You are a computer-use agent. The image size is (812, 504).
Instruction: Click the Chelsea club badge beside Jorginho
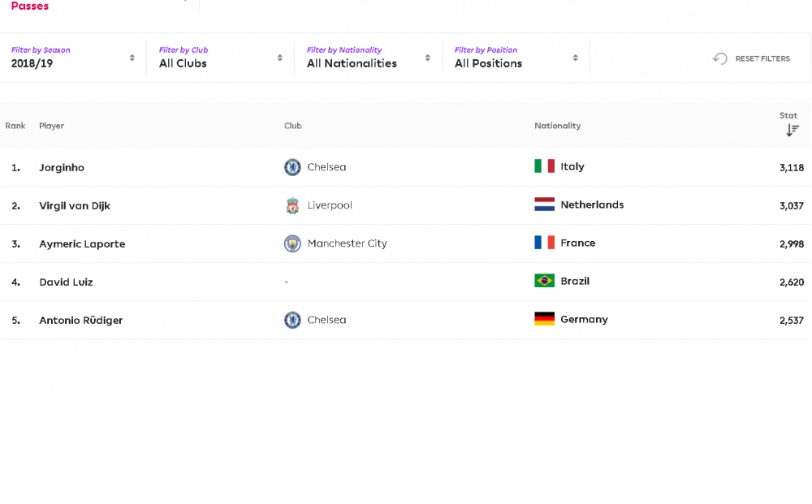[x=292, y=167]
